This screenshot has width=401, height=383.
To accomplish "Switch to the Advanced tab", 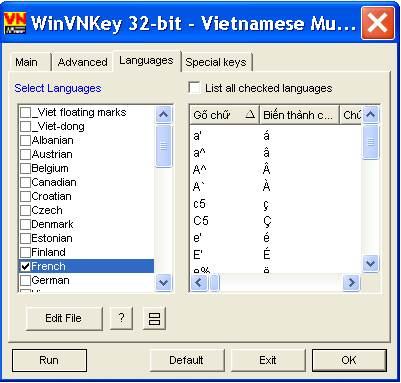I will click(82, 62).
